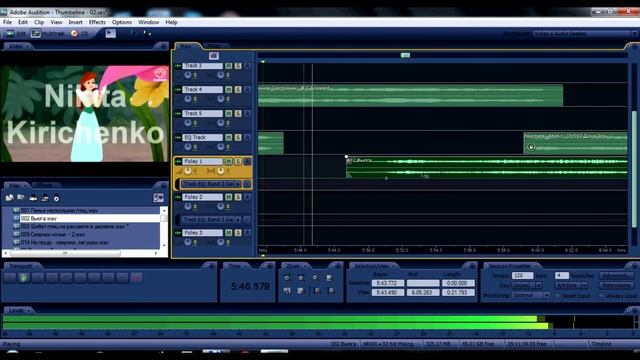Open the Clip menu
Image resolution: width=640 pixels, height=360 pixels.
39,22
